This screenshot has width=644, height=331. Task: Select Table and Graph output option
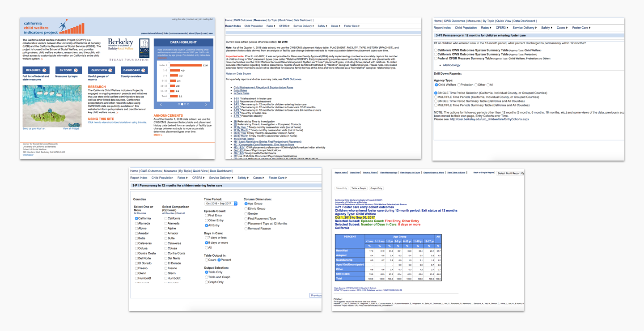click(x=206, y=277)
